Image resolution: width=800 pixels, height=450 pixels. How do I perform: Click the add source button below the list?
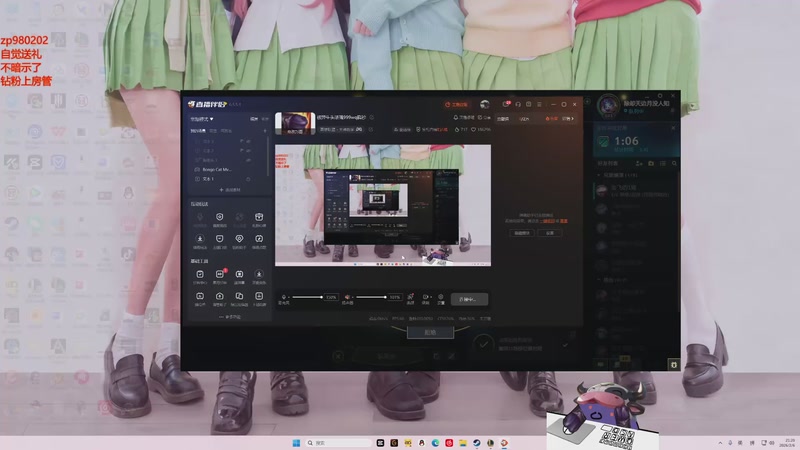point(230,190)
